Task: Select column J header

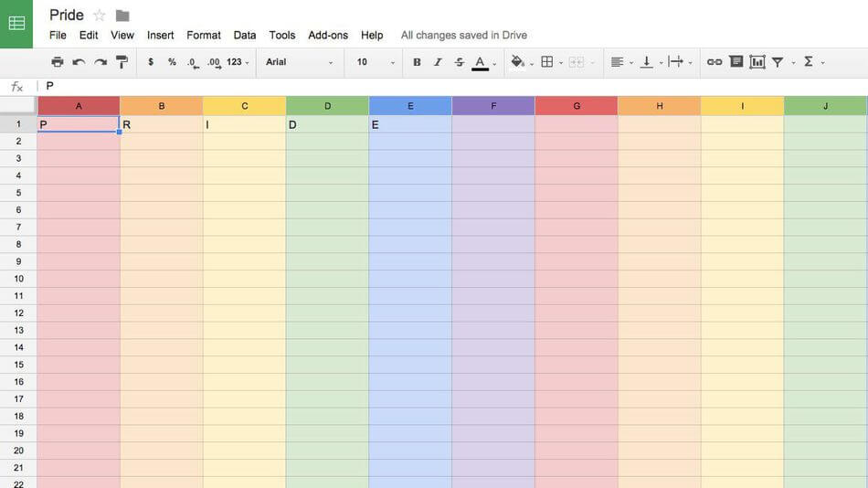Action: tap(825, 106)
